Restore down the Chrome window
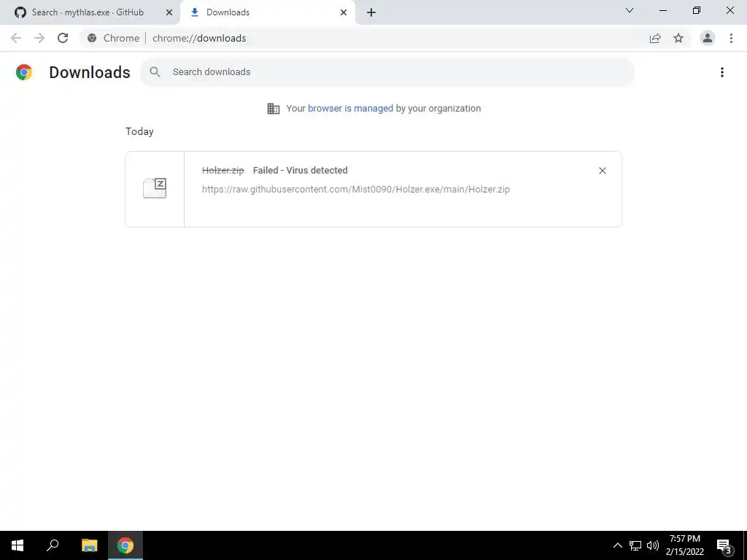Screen dimensions: 747x560 697,10
